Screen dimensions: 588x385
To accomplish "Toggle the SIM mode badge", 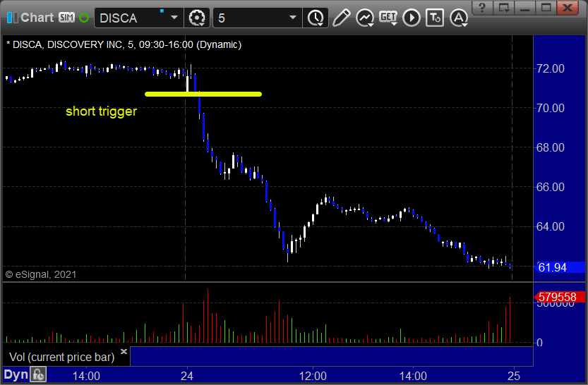I will click(x=66, y=18).
